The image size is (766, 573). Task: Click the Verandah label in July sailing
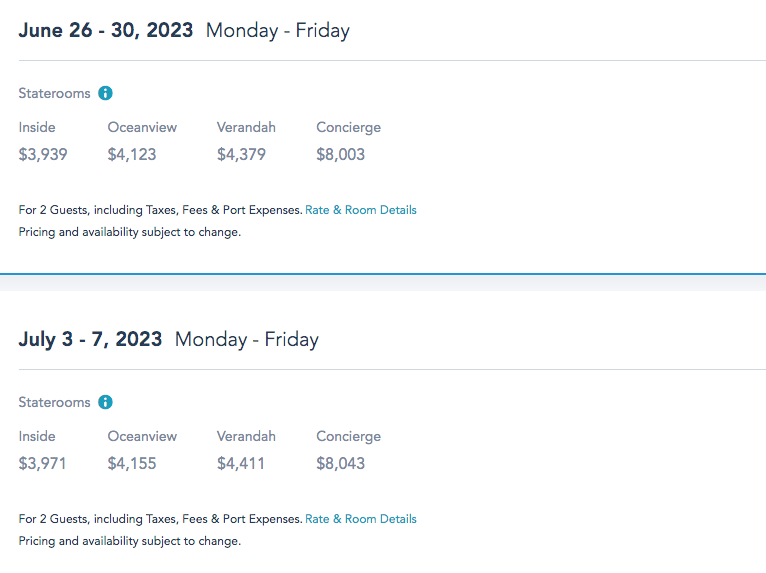(246, 436)
